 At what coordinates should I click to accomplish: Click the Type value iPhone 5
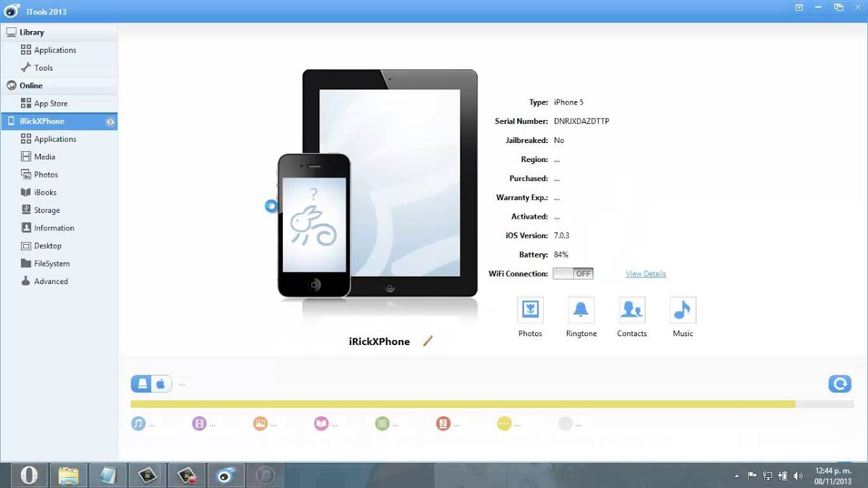coord(568,102)
